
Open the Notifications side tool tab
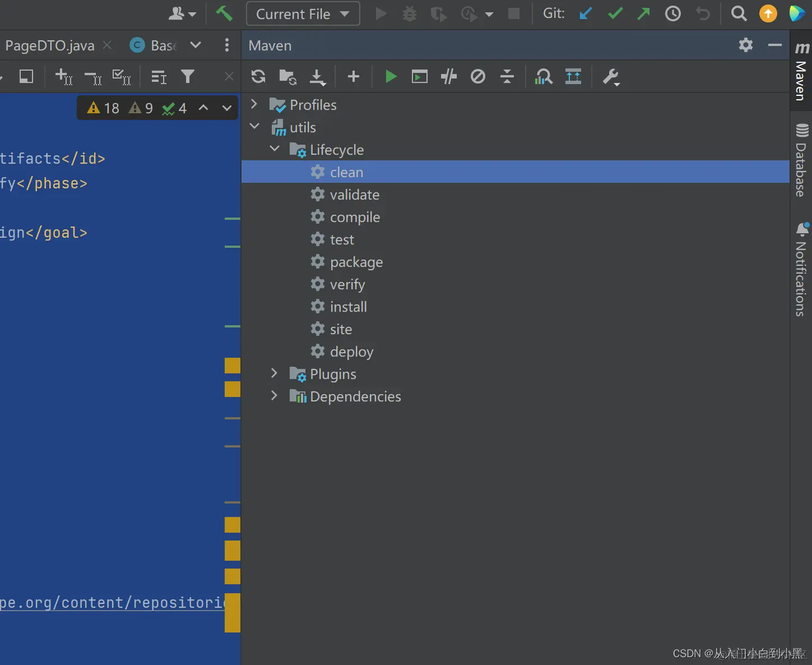click(x=801, y=269)
